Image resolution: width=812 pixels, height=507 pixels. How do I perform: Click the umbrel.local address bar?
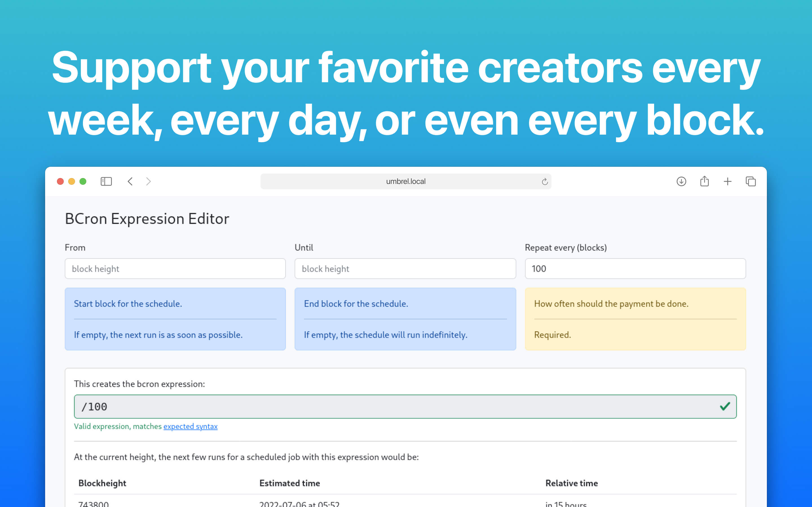point(405,181)
